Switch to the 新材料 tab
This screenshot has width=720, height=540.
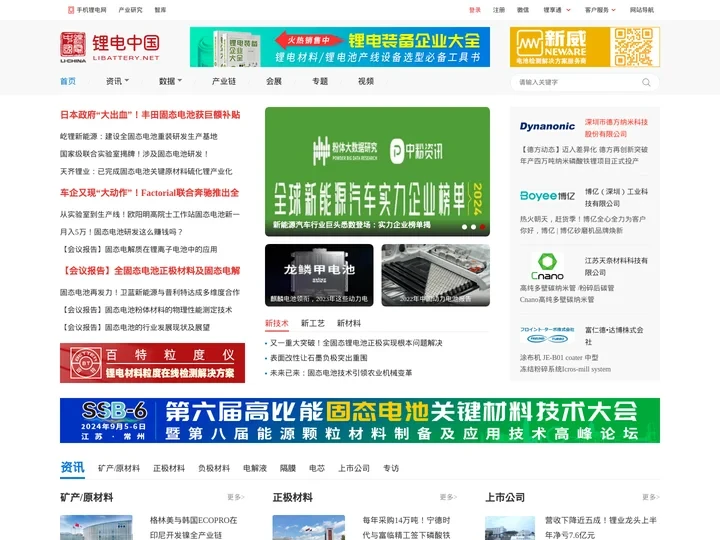click(349, 323)
